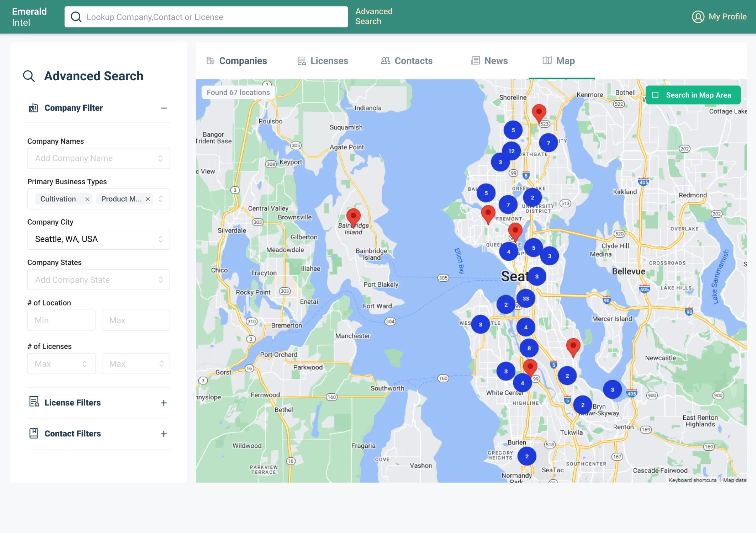Click the red pin near White Center
This screenshot has height=533, width=756.
530,369
